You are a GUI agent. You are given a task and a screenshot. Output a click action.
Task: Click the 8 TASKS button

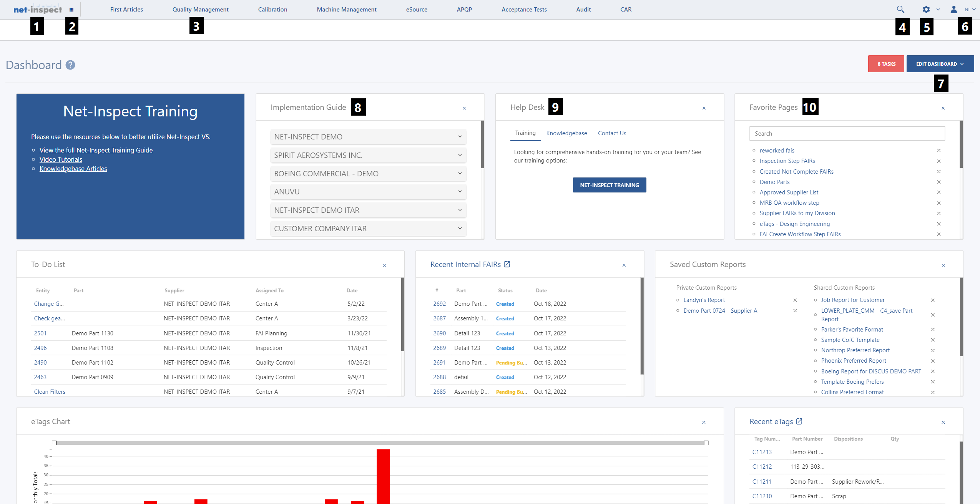[x=886, y=63]
